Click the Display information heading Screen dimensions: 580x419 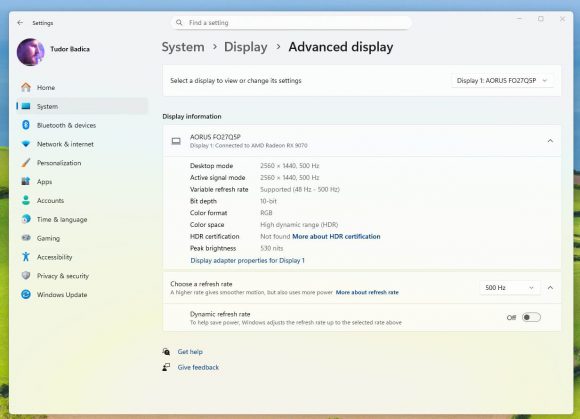click(192, 116)
